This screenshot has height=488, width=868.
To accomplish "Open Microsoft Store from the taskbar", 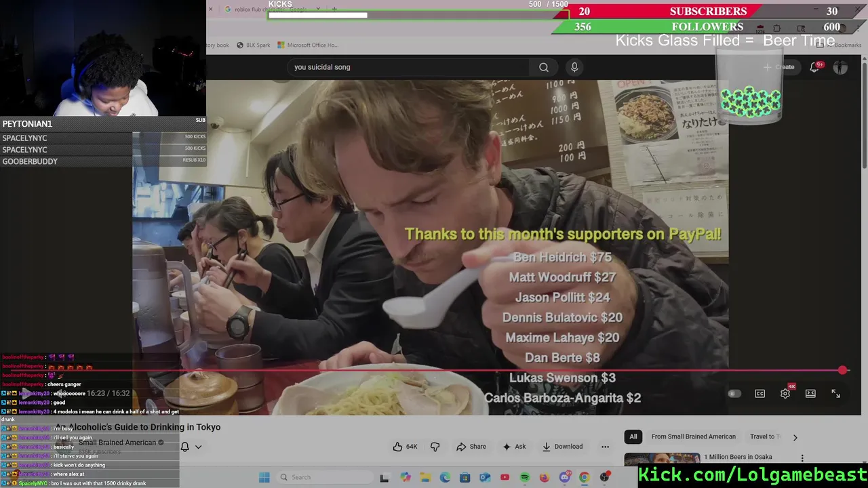I will pos(465,477).
